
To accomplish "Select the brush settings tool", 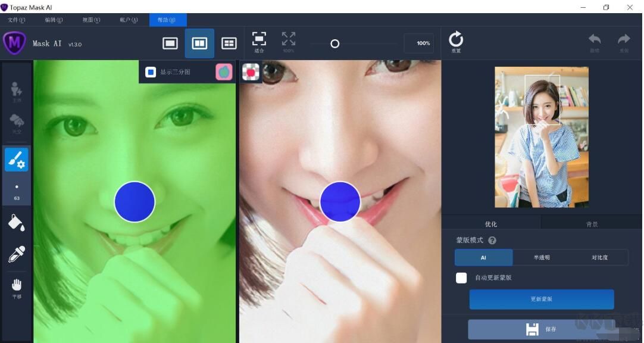I will (17, 160).
